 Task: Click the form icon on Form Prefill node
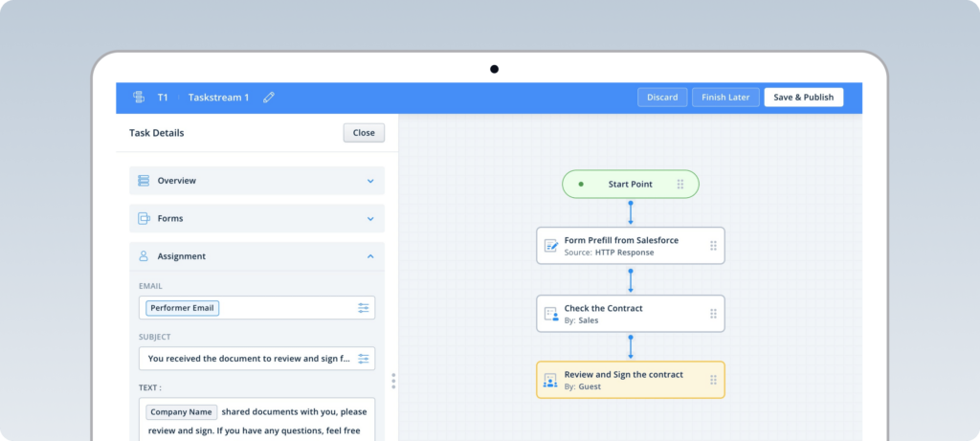coord(550,246)
